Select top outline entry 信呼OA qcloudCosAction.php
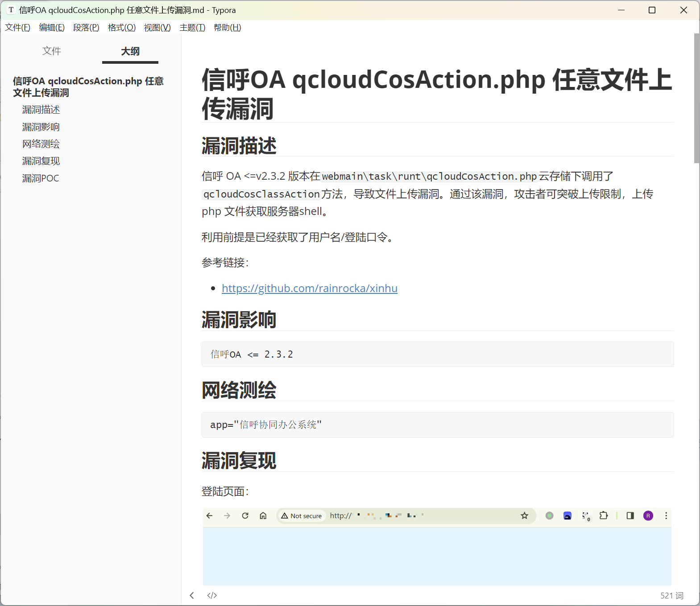700x606 pixels. pos(88,87)
